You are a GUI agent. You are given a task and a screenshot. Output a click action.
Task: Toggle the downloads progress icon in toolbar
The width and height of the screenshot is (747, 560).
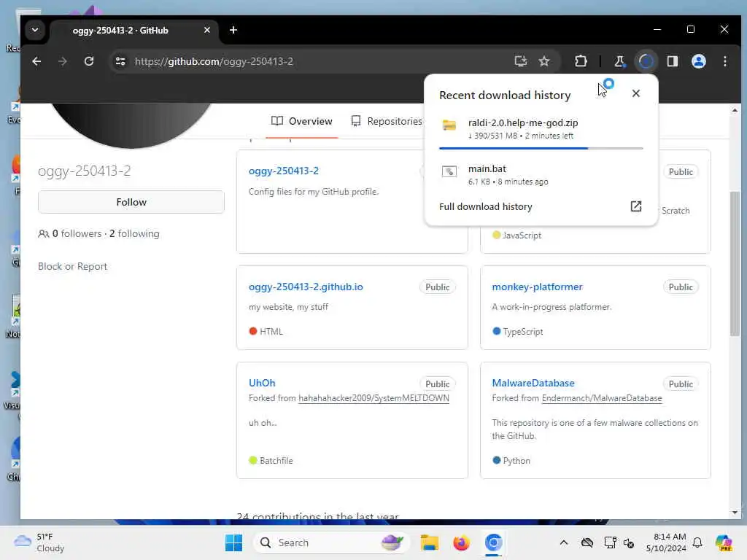646,61
